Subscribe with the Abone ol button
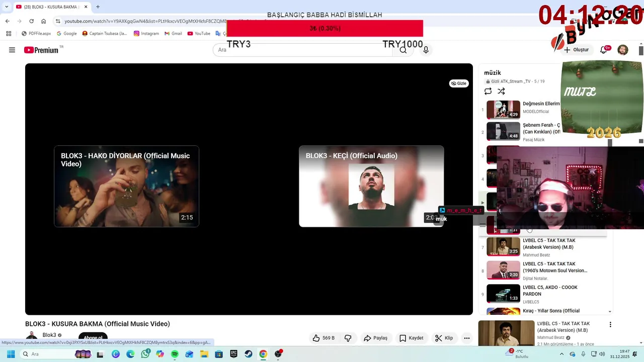Image resolution: width=644 pixels, height=362 pixels. point(93,338)
